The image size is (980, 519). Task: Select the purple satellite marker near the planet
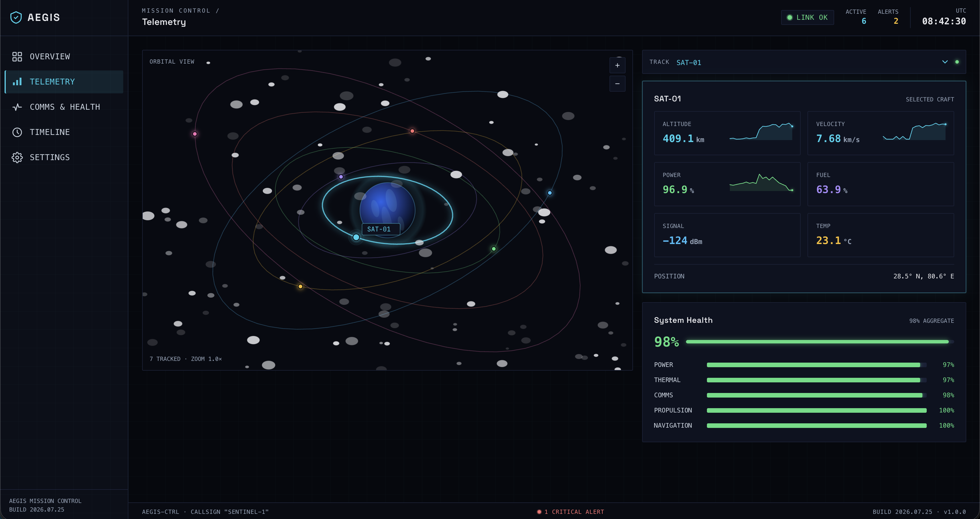tap(341, 177)
